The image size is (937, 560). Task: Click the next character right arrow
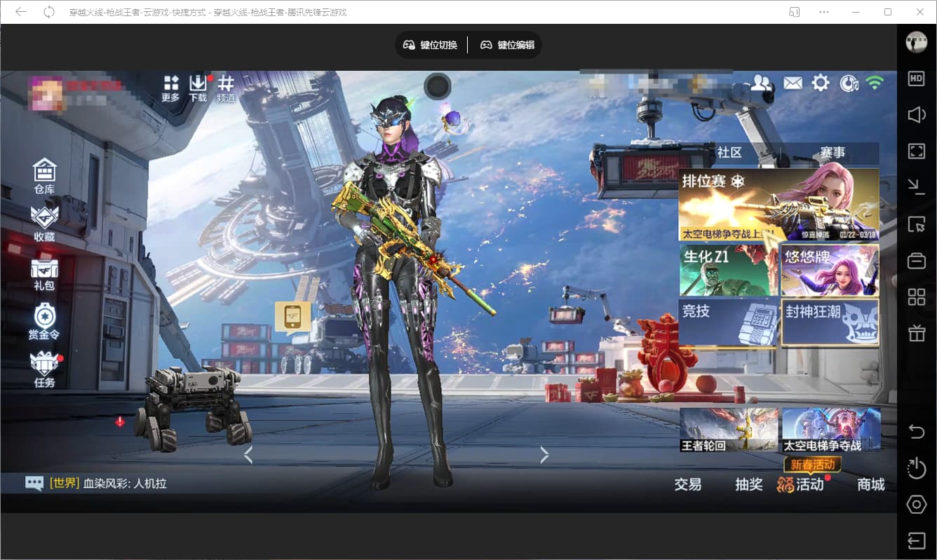pos(544,455)
